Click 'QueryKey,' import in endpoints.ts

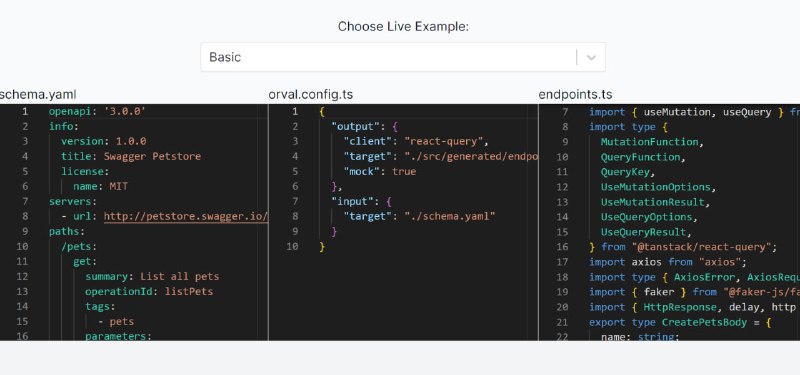click(628, 171)
